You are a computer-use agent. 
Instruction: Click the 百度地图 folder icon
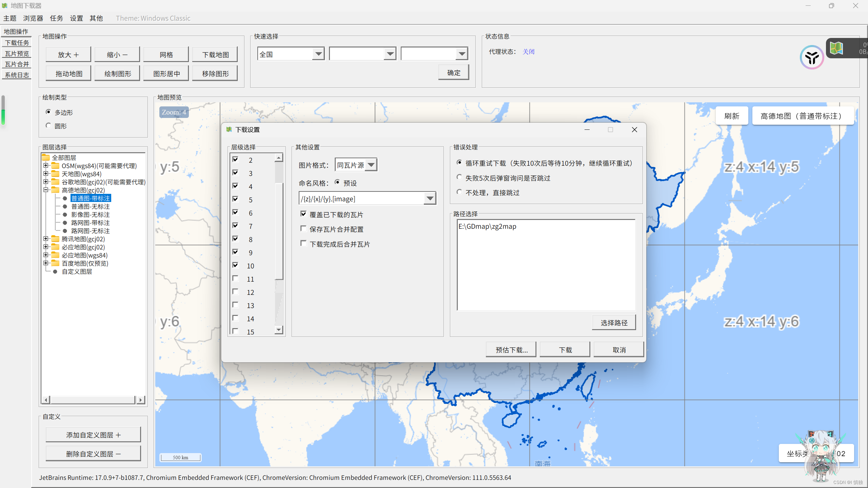55,263
